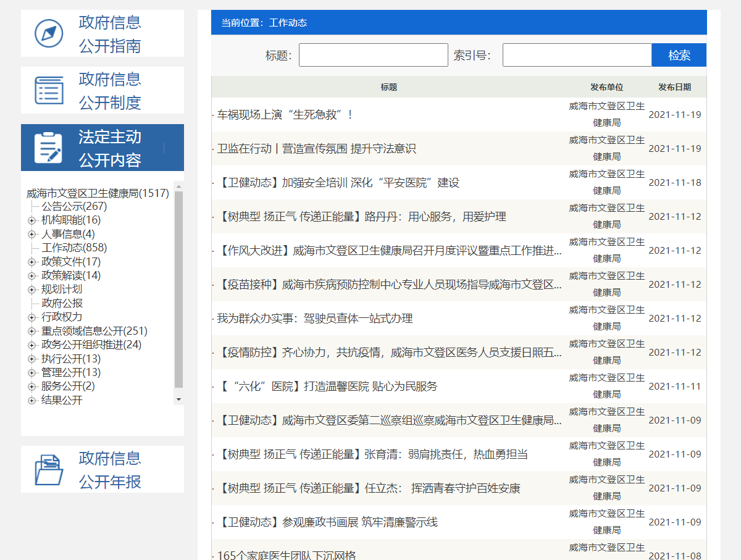Click date 2021-11-11 in the list
Viewport: 741px width, 560px height.
675,387
